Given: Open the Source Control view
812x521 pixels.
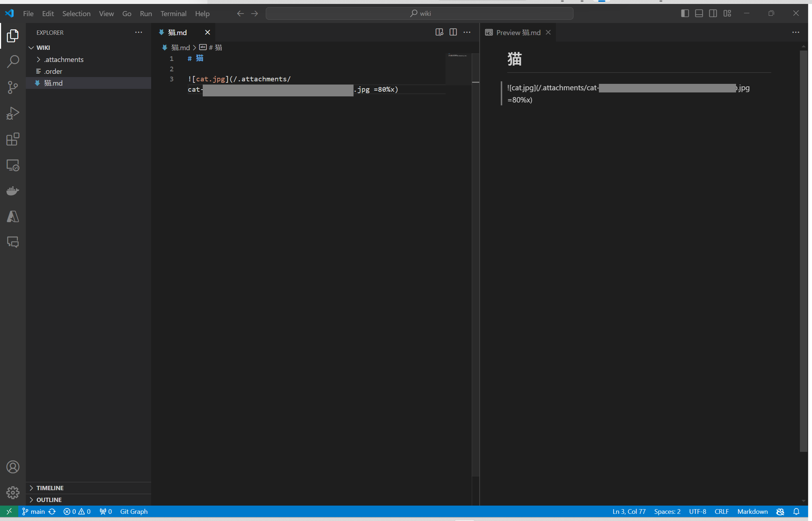Looking at the screenshot, I should point(13,87).
